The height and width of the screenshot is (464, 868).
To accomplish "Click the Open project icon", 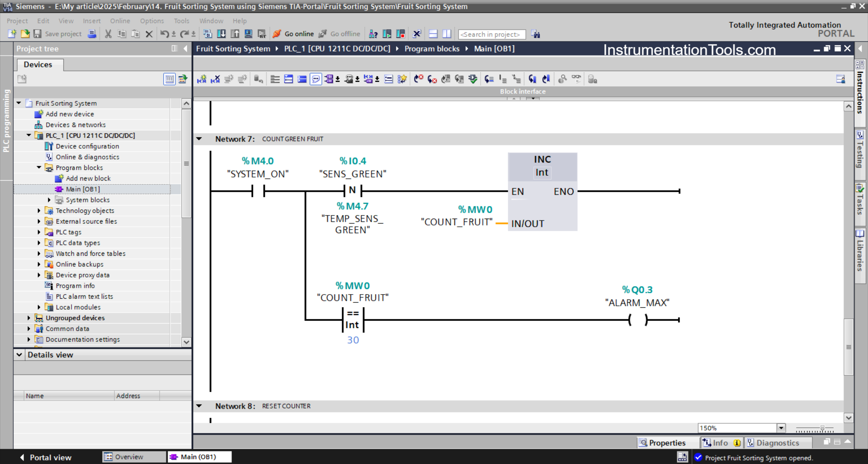I will coord(25,34).
